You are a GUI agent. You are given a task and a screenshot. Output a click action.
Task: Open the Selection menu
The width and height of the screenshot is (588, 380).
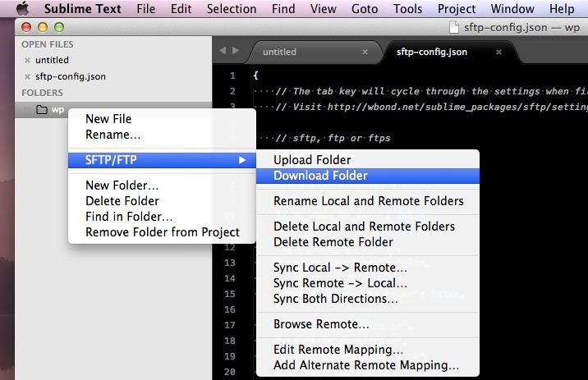tap(232, 9)
